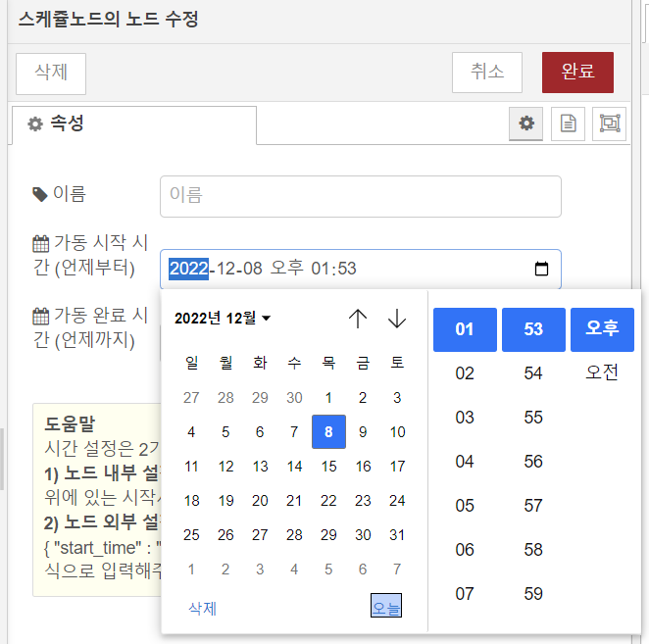Select hour 03 in time picker
This screenshot has width=649, height=644.
465,418
